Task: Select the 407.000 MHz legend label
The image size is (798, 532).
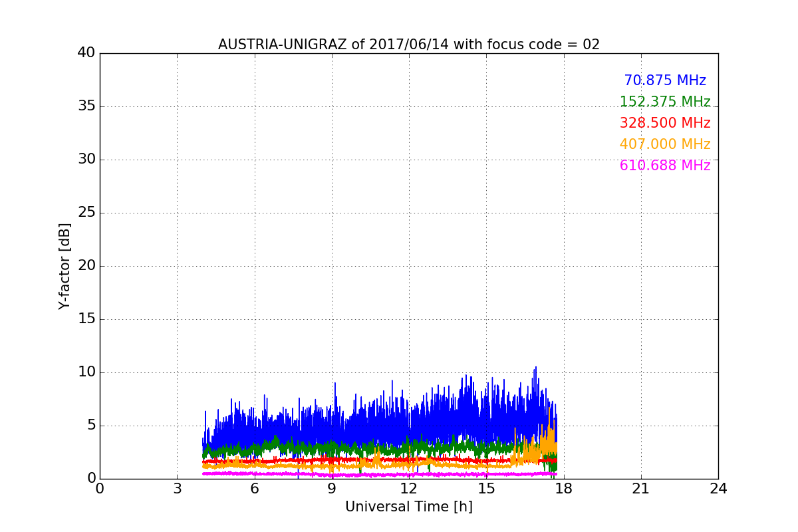Action: coord(665,144)
